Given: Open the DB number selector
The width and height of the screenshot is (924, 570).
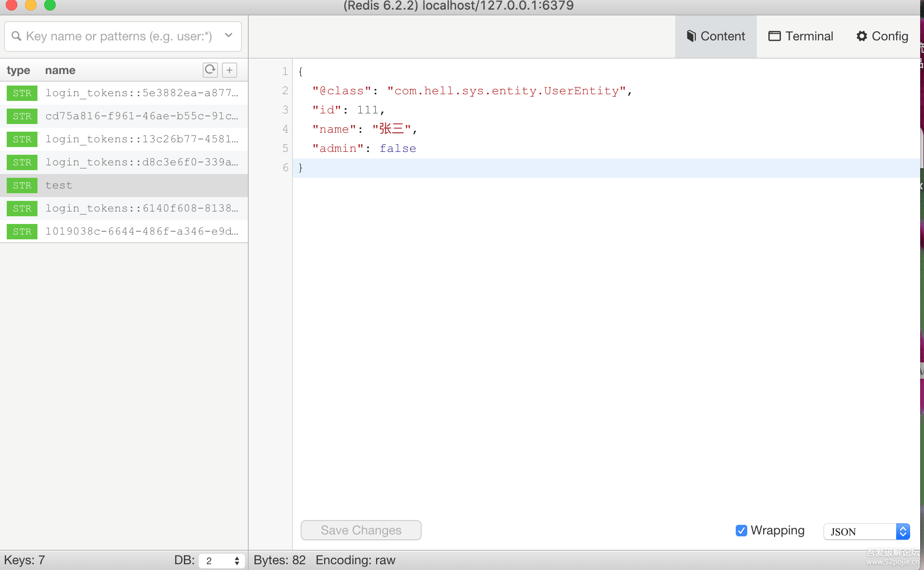Looking at the screenshot, I should click(x=221, y=561).
